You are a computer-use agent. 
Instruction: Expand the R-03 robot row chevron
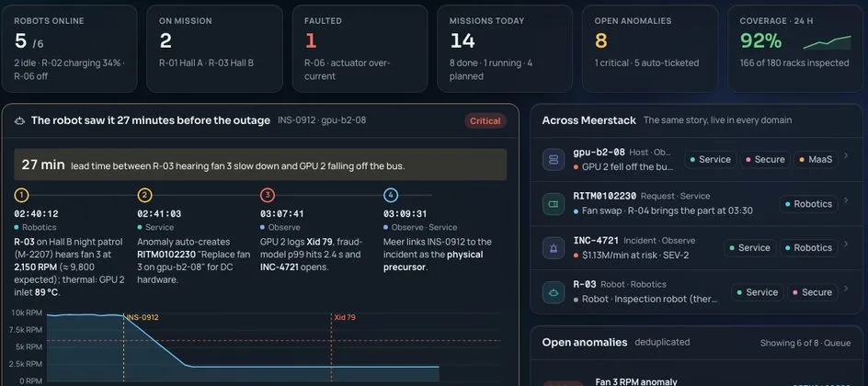click(846, 289)
